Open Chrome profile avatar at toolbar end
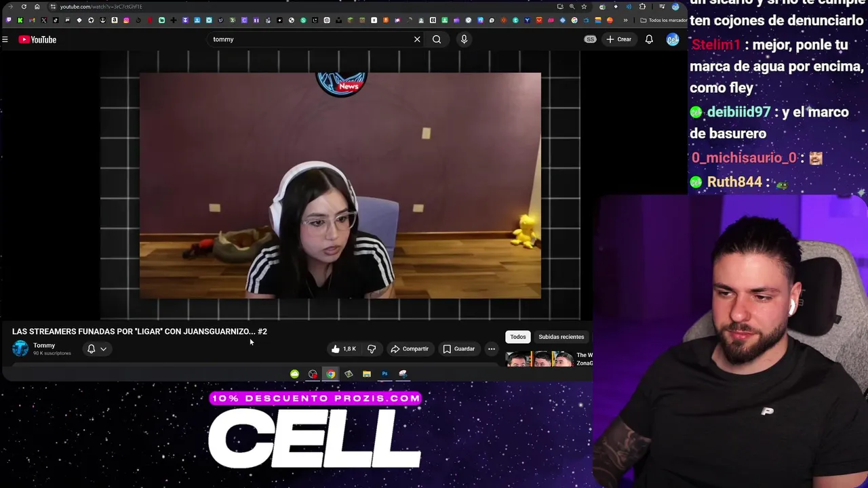 (675, 7)
